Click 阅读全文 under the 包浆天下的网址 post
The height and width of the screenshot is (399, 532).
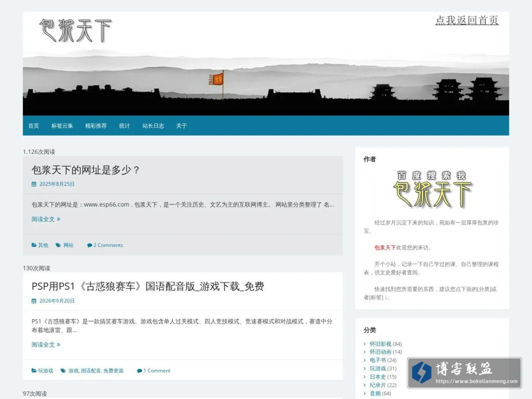(46, 219)
